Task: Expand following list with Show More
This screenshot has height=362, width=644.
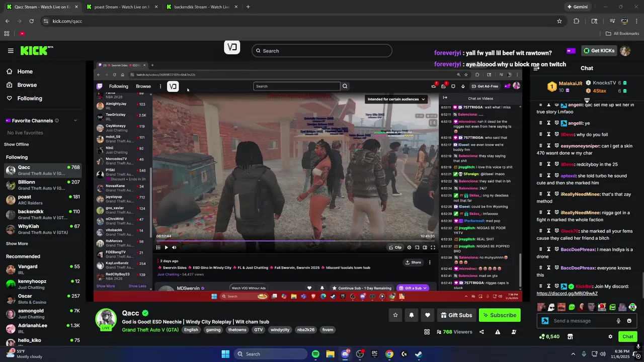Action: 17,243
